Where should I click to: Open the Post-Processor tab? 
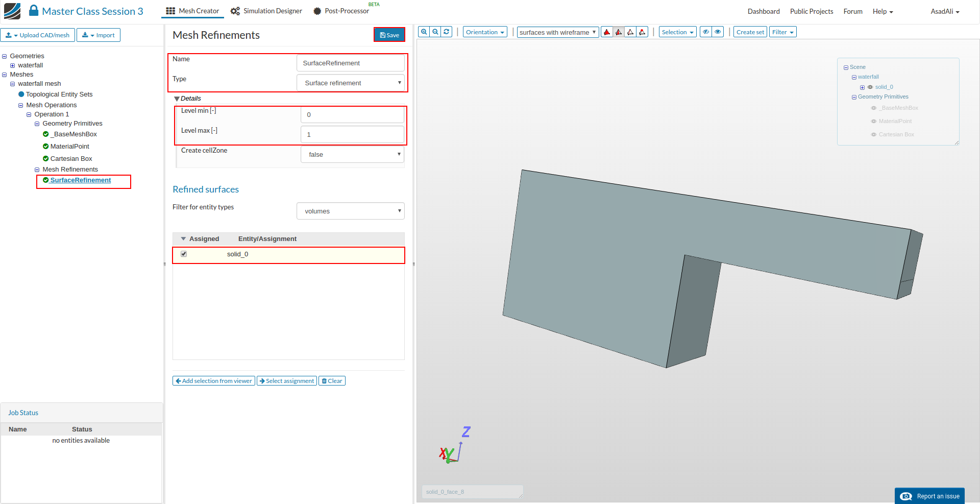point(341,11)
